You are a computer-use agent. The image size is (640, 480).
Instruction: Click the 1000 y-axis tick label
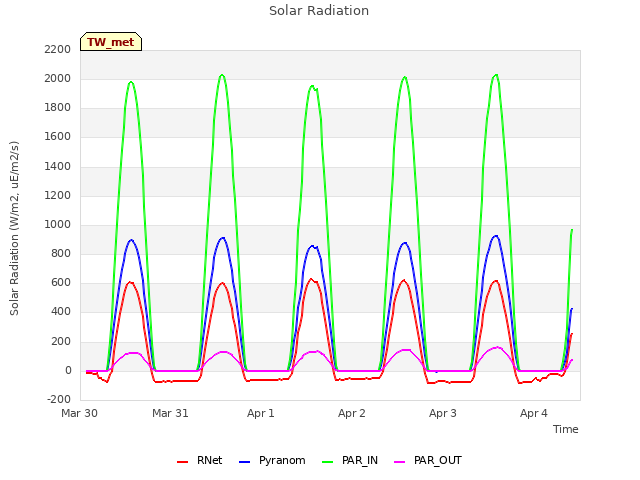click(58, 224)
